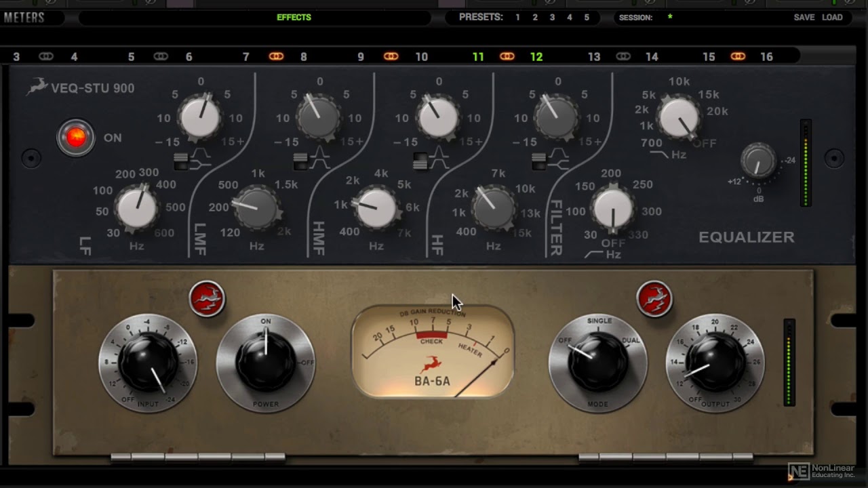Viewport: 868px width, 488px height.
Task: Click the low-pass filter frequency knob
Action: click(x=679, y=117)
